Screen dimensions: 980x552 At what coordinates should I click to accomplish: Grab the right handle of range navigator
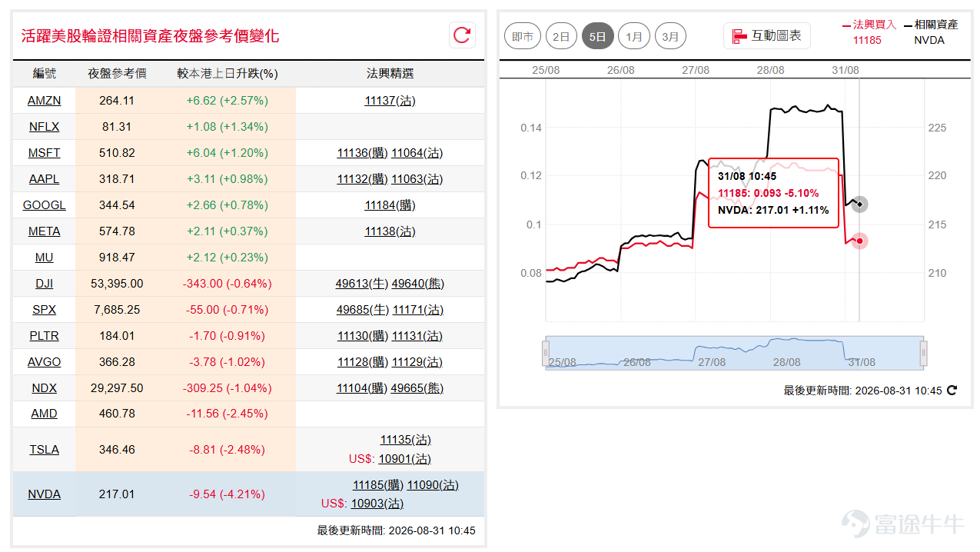[924, 354]
